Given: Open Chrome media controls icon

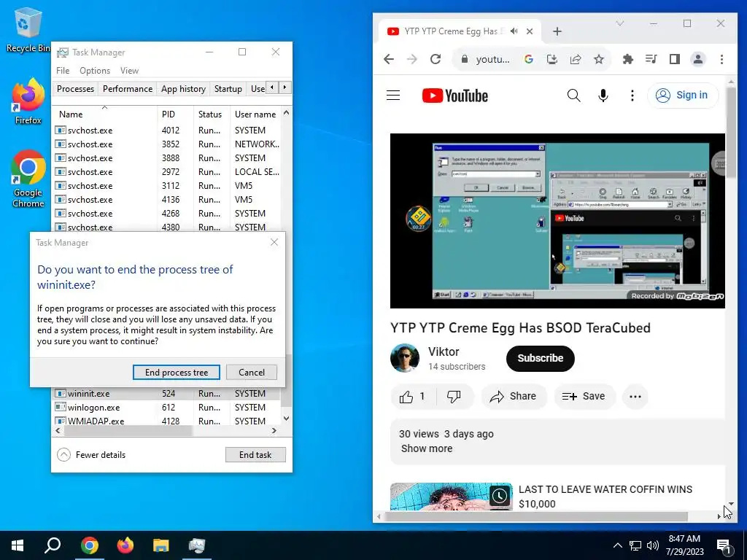Looking at the screenshot, I should click(651, 59).
